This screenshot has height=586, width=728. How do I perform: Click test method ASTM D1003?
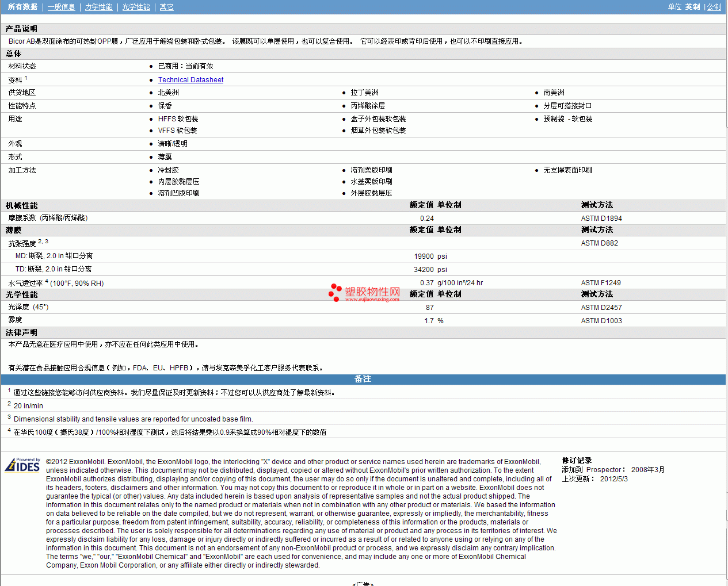[x=601, y=321]
